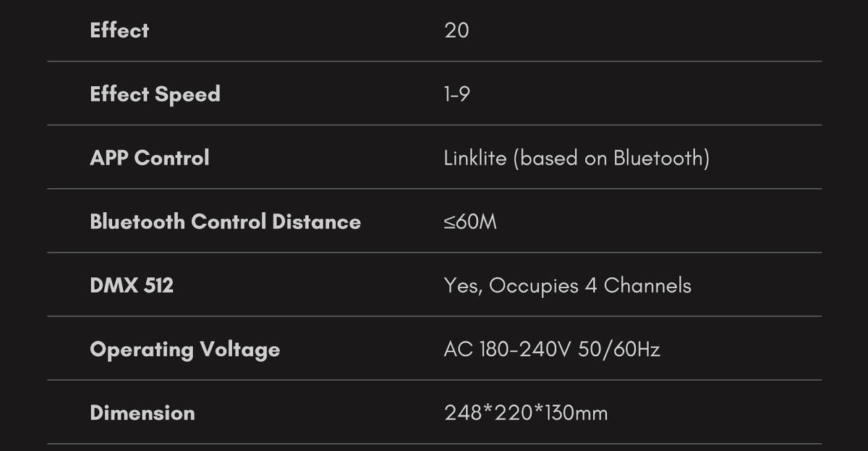Click the DMX 512 label

(x=132, y=285)
